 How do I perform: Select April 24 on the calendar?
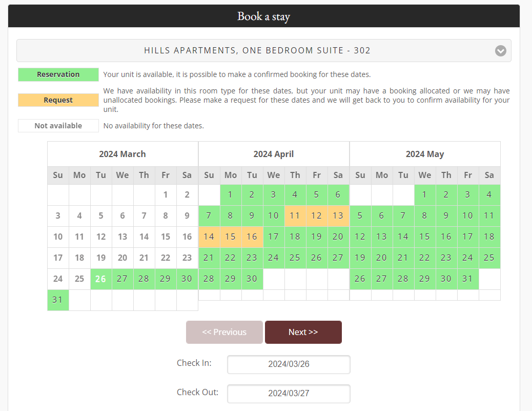pyautogui.click(x=273, y=258)
